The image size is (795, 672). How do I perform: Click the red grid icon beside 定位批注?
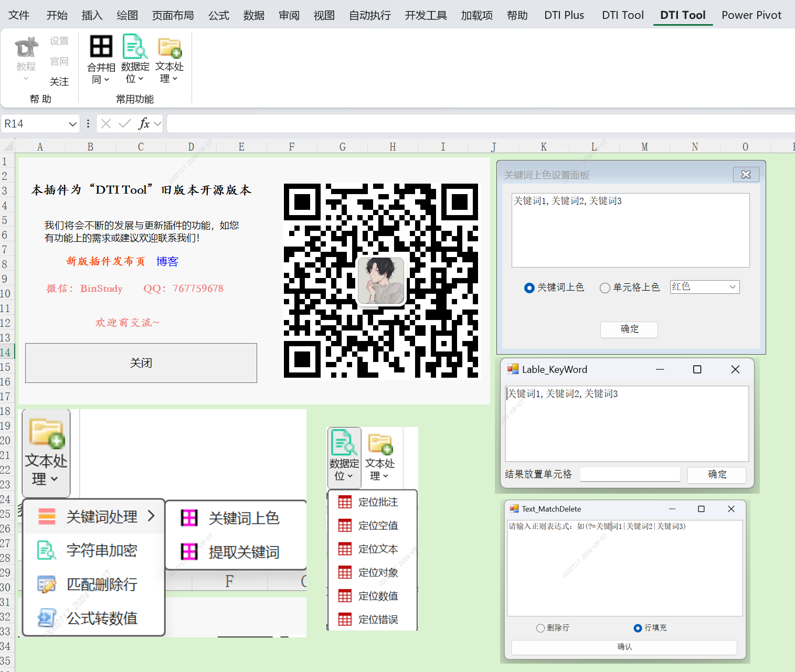pos(345,502)
